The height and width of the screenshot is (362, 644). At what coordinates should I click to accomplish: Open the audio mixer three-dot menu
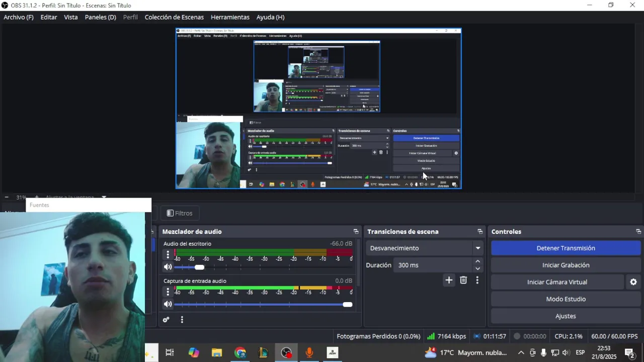pyautogui.click(x=182, y=319)
